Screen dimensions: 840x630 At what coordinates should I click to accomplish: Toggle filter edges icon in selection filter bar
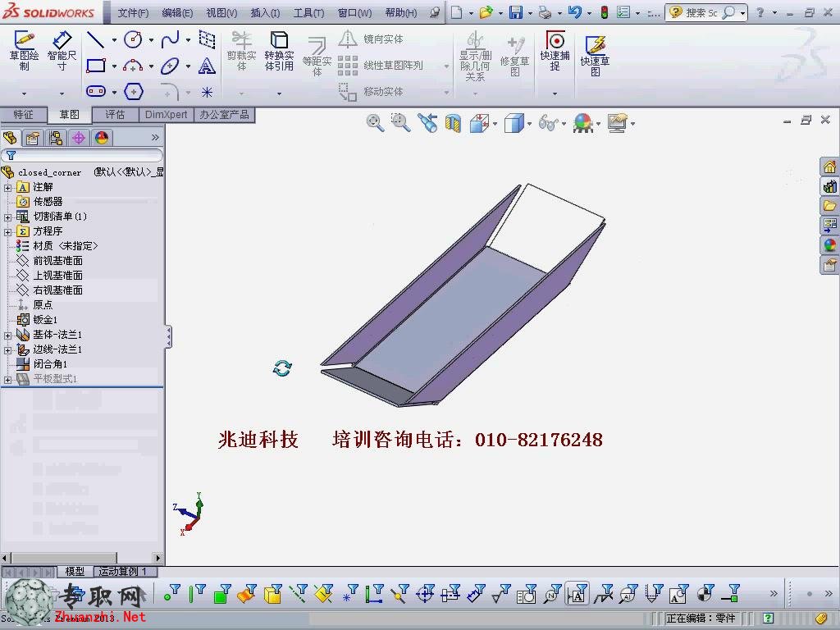pos(197,594)
